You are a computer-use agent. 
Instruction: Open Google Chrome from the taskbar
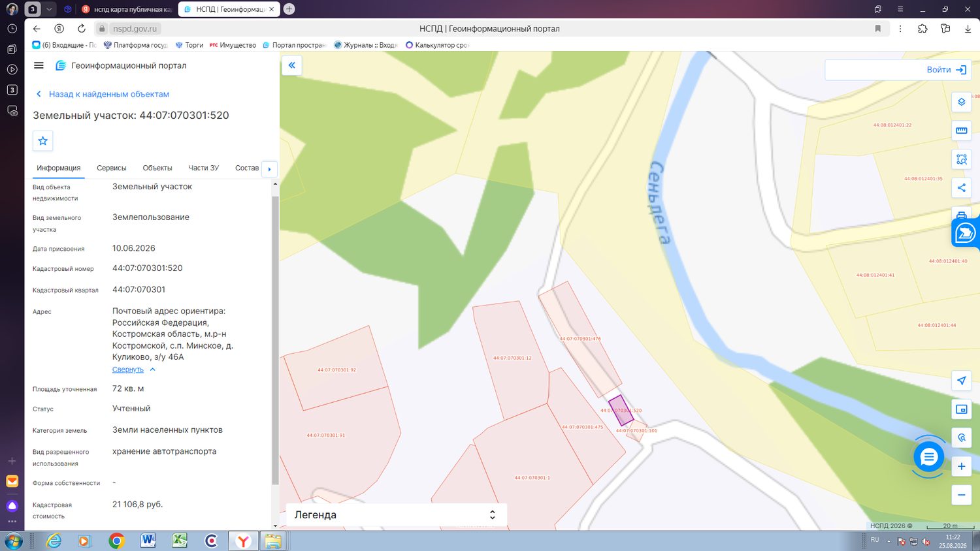point(116,541)
